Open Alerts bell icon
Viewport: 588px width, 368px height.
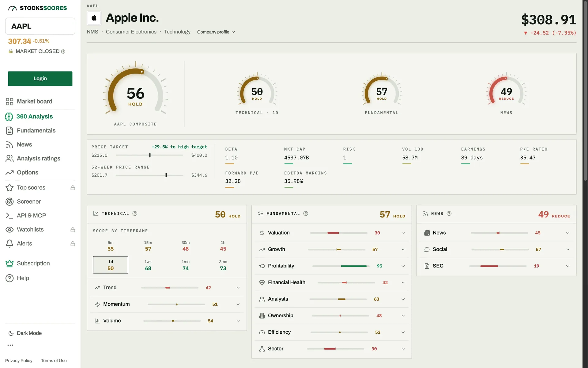(9, 243)
